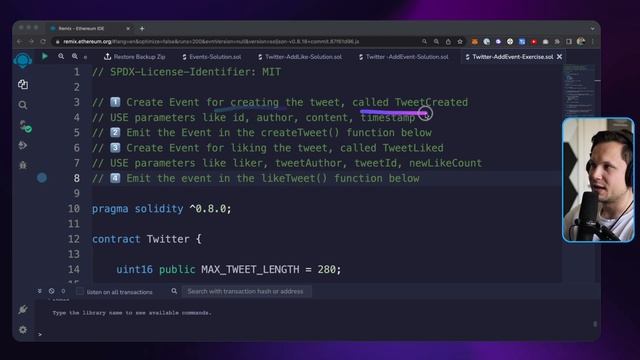Click the MetaMask fox extension icon

[x=474, y=42]
